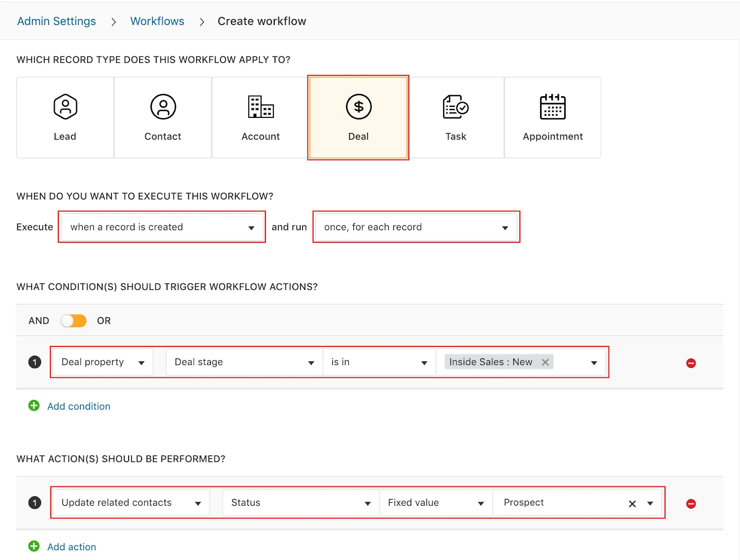Open the 'is in' operator dropdown
740x560 pixels.
[x=379, y=362]
